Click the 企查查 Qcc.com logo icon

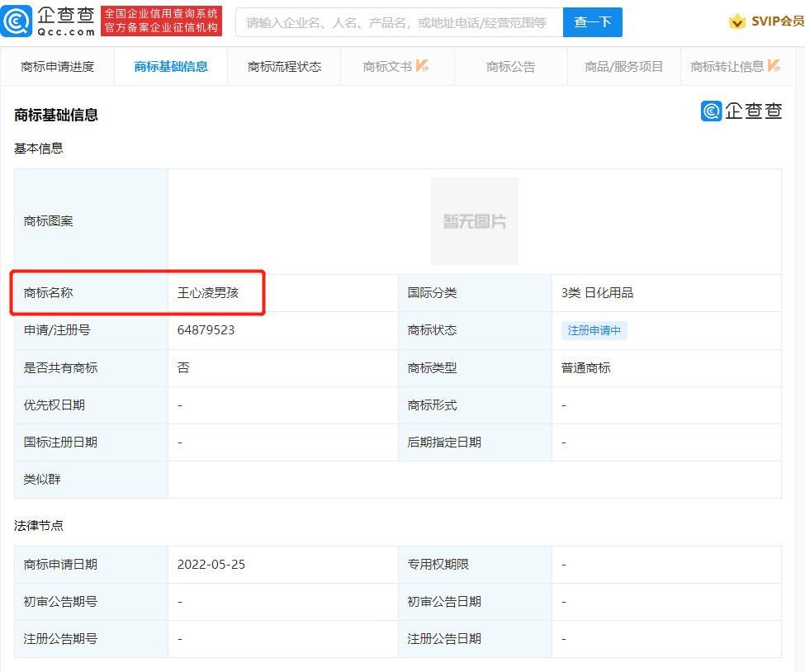point(17,21)
